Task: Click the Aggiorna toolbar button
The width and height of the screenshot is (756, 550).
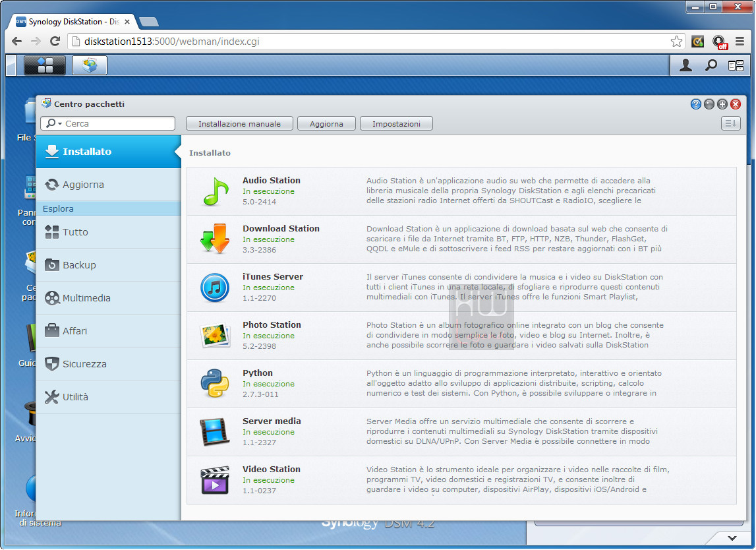Action: tap(326, 123)
